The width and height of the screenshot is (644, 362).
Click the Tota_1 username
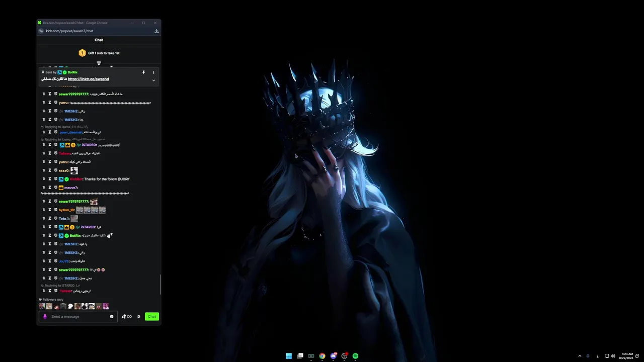coord(64,219)
